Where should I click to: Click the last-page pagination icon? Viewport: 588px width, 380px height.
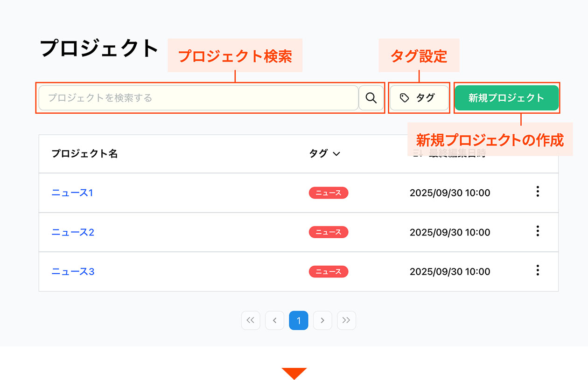[x=347, y=320]
